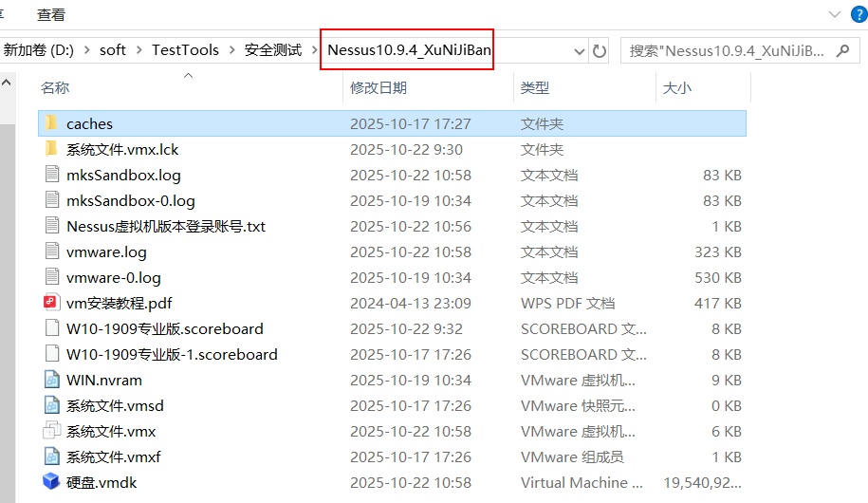Screen dimensions: 868x503
Task: Click the VMware 快照元... type cell
Action: (578, 405)
